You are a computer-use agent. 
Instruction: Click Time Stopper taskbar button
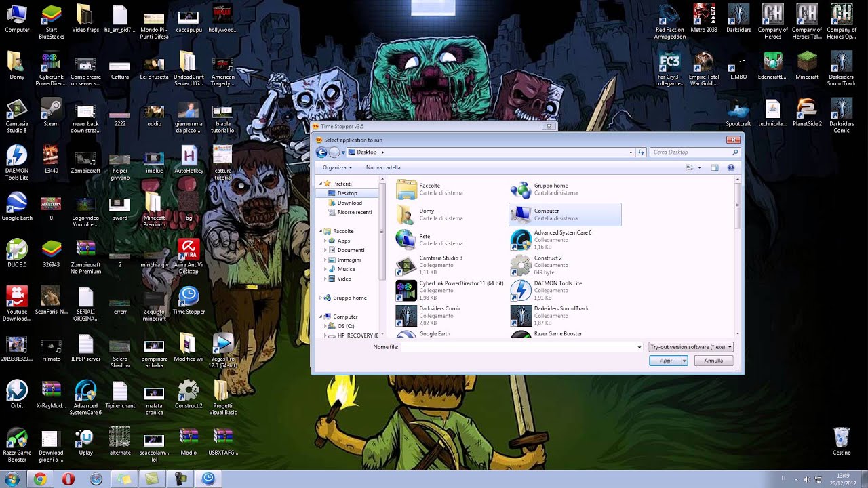(208, 479)
